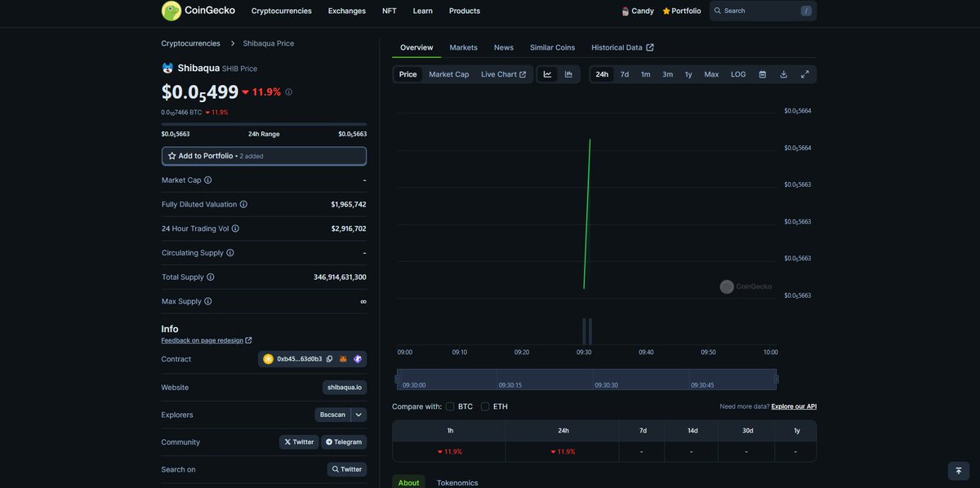The height and width of the screenshot is (488, 980).
Task: Open the NFT nav menu
Action: tap(390, 11)
